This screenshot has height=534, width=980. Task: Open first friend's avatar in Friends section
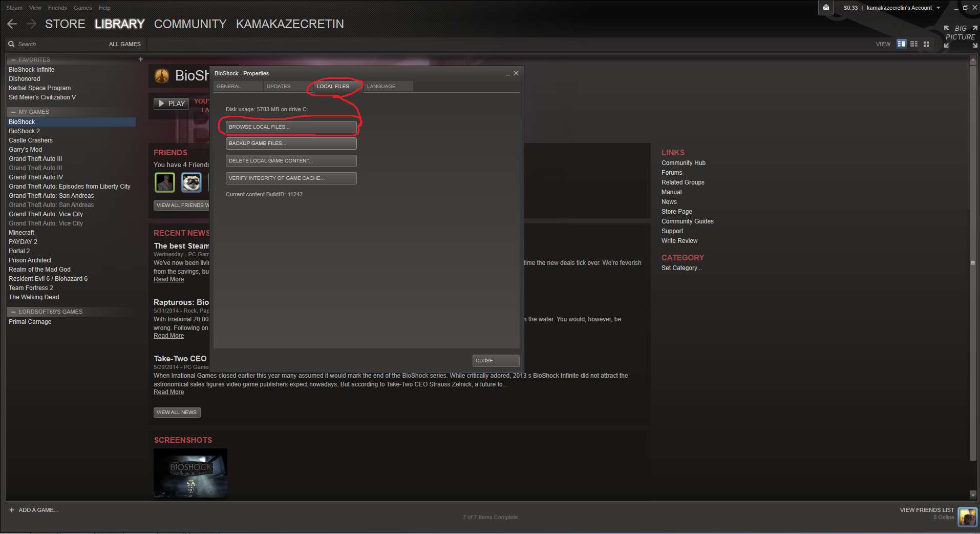[165, 182]
